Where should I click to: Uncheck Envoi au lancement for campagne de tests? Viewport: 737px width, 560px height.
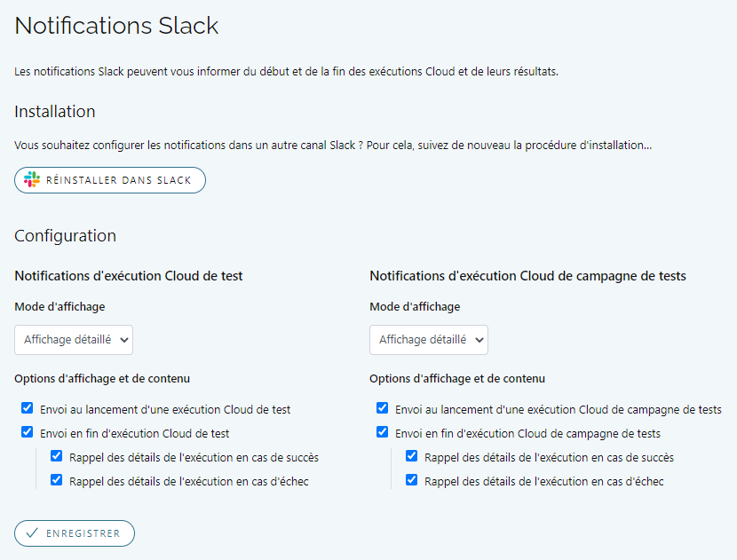(382, 409)
